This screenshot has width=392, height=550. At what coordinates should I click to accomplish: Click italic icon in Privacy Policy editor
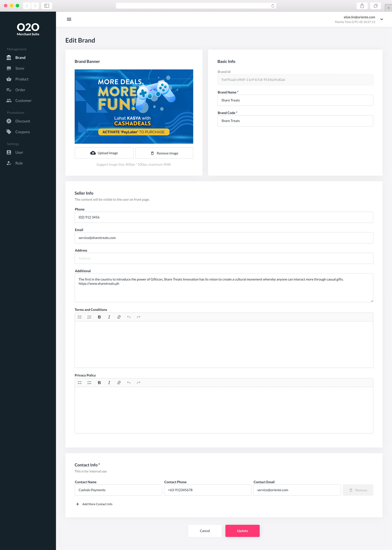tap(109, 383)
